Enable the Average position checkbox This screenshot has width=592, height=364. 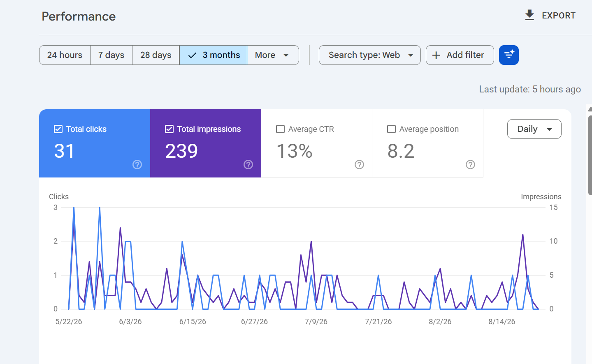[391, 129]
